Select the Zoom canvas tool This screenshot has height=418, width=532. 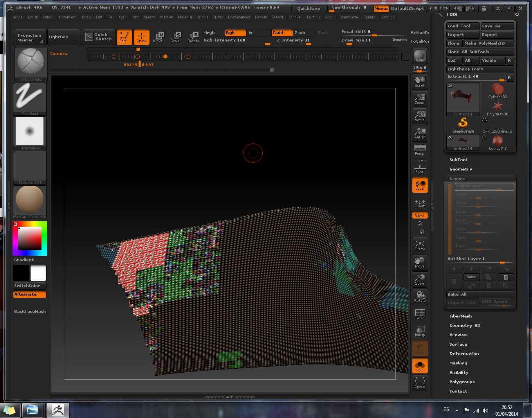point(420,99)
